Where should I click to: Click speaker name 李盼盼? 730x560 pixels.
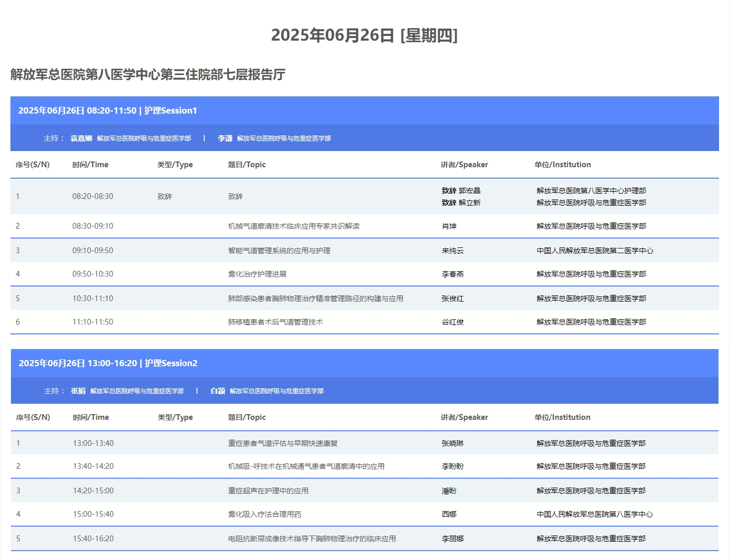point(453,466)
